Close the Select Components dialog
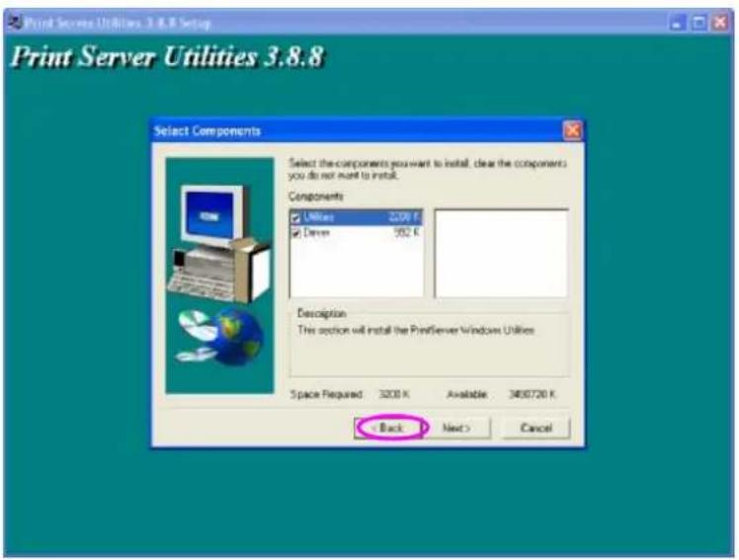Image resolution: width=739 pixels, height=560 pixels. tap(573, 130)
